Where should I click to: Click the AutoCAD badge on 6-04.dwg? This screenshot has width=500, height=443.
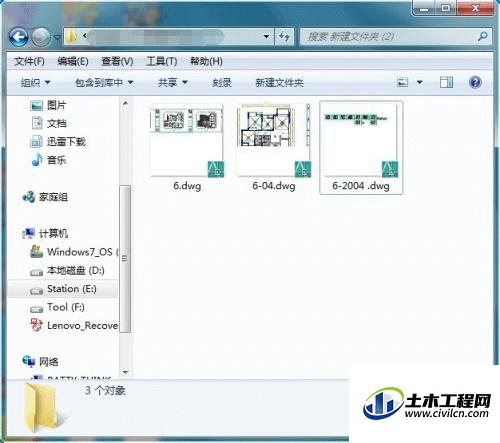[303, 169]
